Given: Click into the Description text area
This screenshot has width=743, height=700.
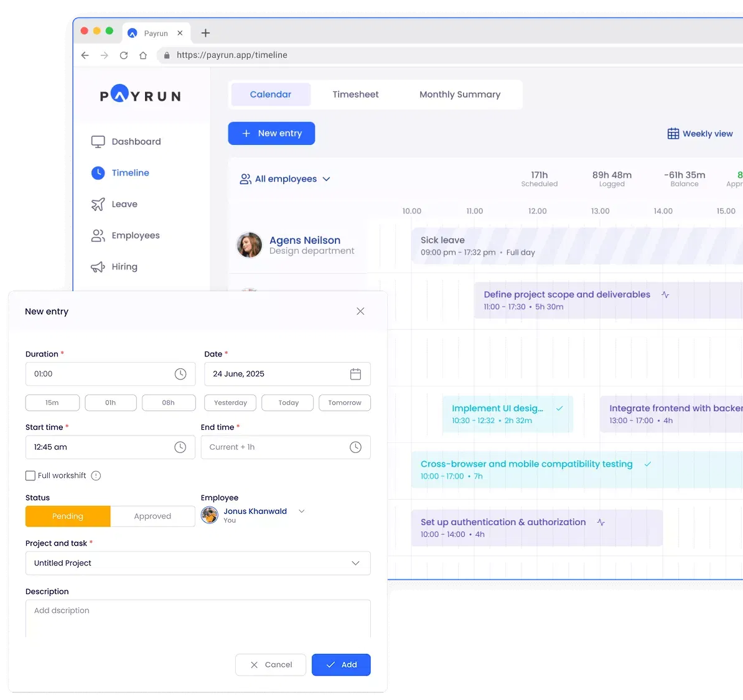Looking at the screenshot, I should click(198, 618).
